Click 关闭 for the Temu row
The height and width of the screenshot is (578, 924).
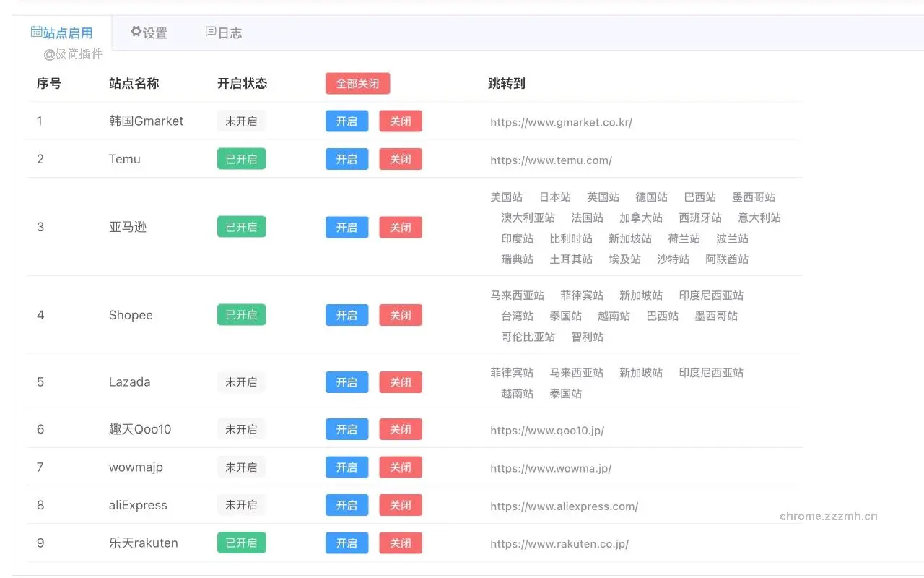point(400,159)
